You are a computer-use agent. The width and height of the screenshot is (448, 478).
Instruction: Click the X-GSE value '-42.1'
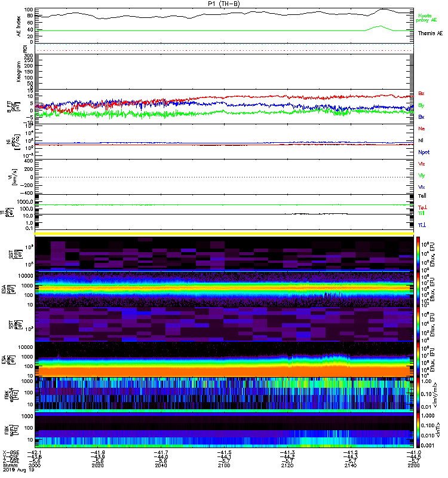click(x=35, y=452)
